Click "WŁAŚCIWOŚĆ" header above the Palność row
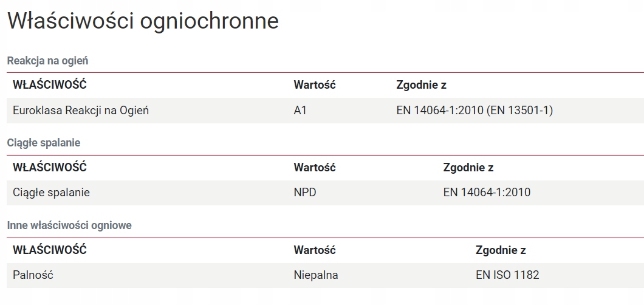The height and width of the screenshot is (305, 644). tap(50, 250)
